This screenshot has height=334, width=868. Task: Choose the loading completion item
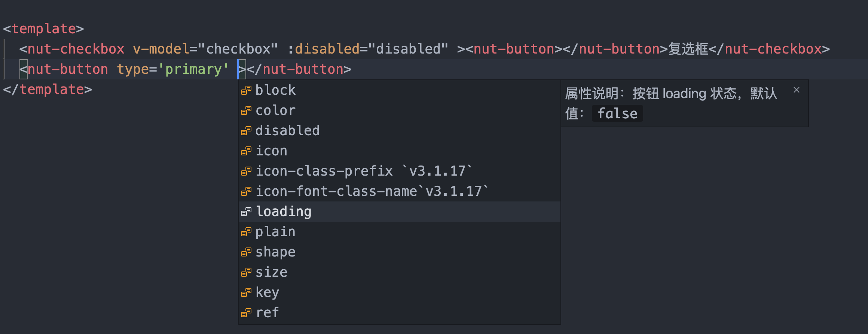(x=284, y=212)
